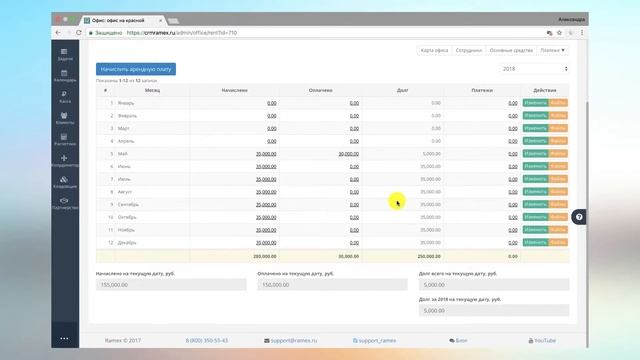This screenshot has height=360, width=640.
Task: Close the 'Офис: офис на красной' tab
Action: [160, 20]
